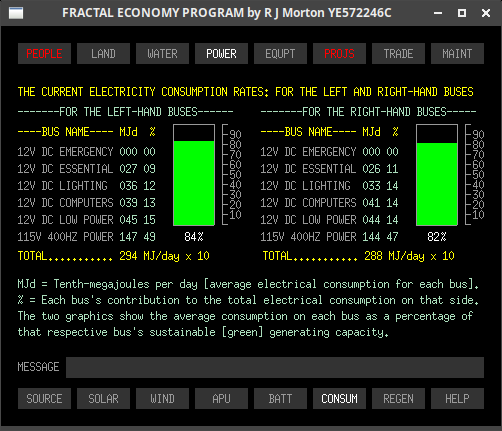Select left 12V DC EMERGENCY 000 00 row
502x431 pixels.
pos(87,152)
